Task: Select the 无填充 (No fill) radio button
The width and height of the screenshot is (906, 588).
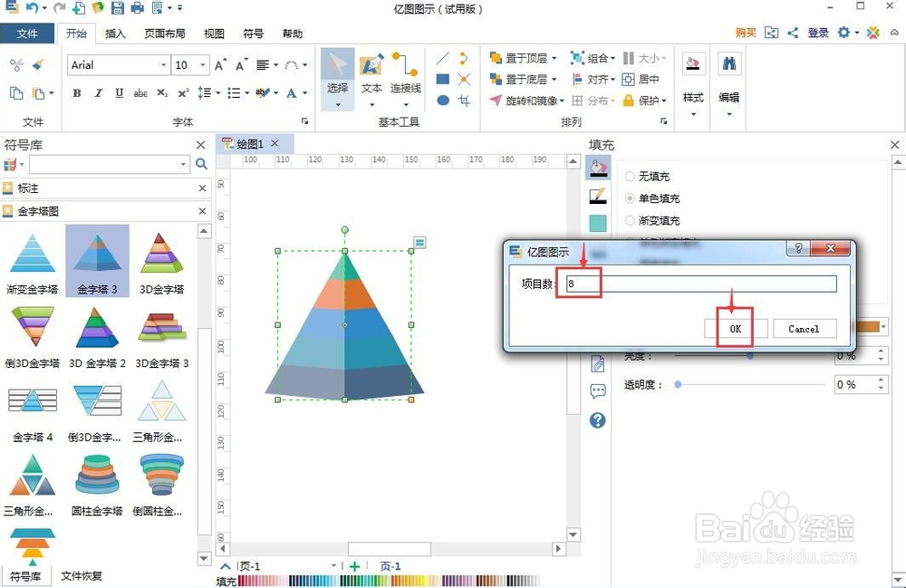Action: [631, 176]
